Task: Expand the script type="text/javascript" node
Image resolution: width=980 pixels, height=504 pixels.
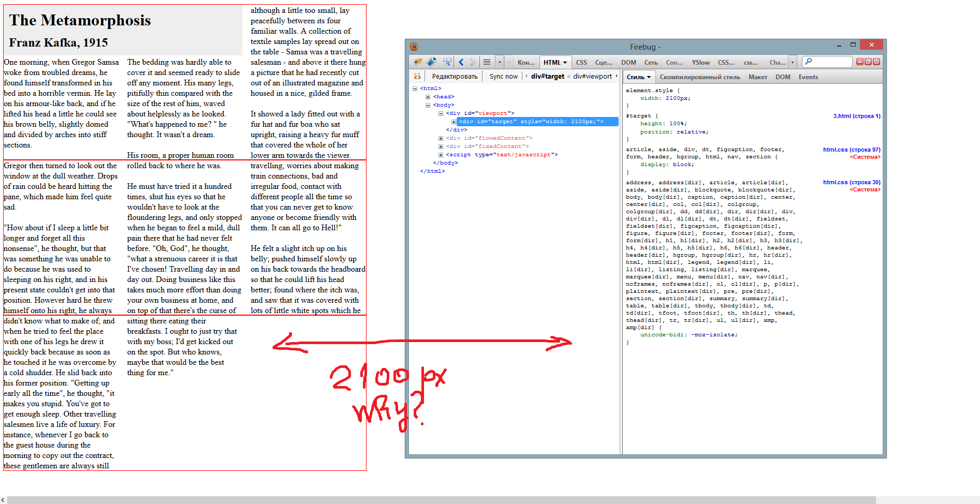Action: click(441, 155)
